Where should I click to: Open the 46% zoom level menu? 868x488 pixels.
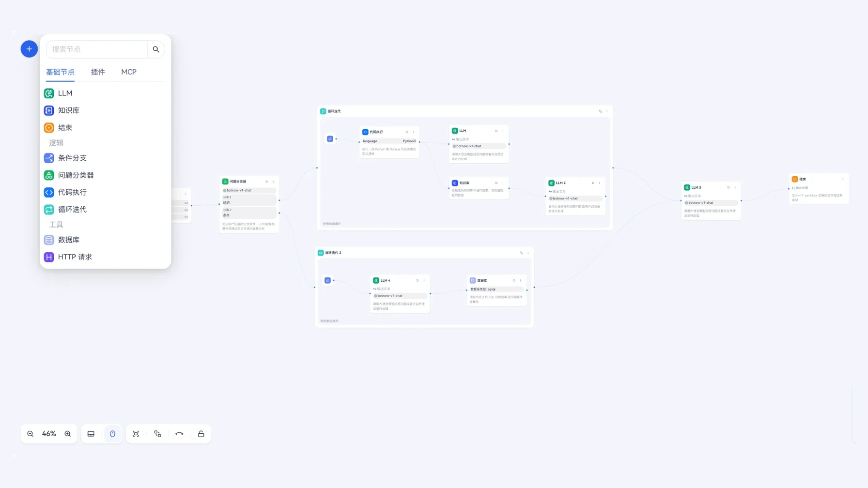coord(49,434)
